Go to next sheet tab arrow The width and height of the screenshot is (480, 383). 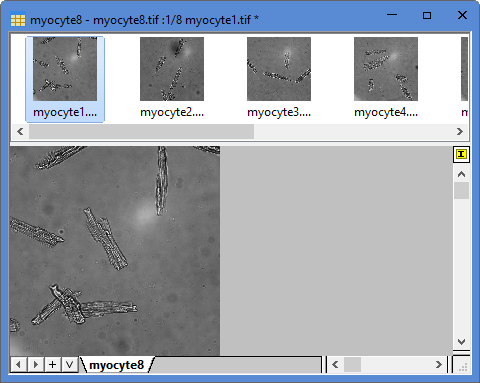(36, 365)
